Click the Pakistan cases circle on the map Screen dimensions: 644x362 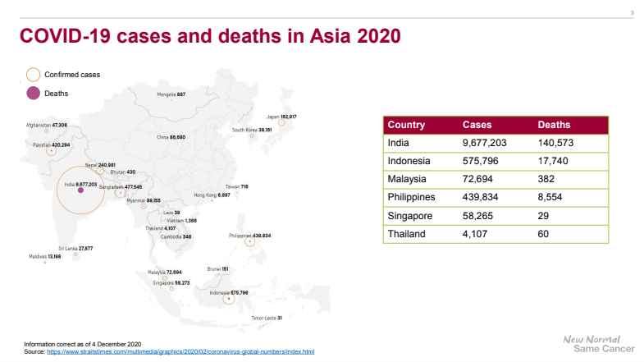click(52, 151)
